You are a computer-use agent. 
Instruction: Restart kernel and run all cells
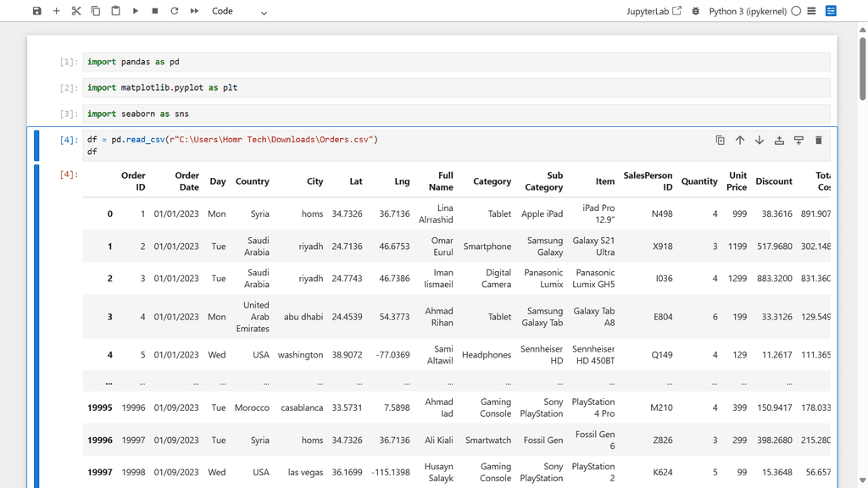click(194, 11)
